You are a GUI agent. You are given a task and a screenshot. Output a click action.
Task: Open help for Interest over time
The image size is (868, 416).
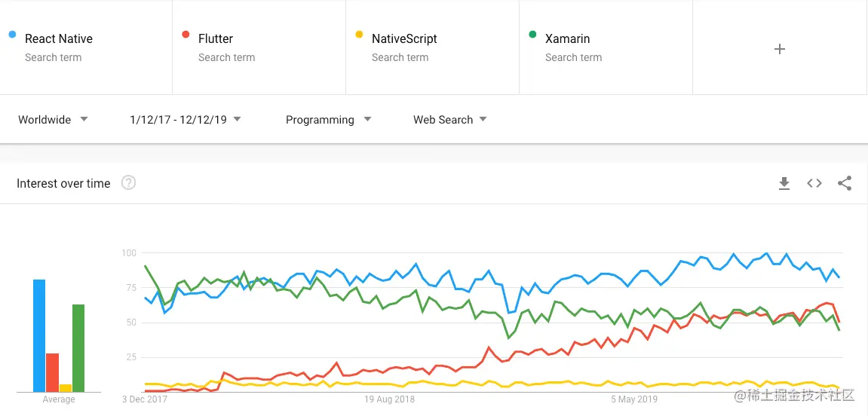(x=128, y=182)
